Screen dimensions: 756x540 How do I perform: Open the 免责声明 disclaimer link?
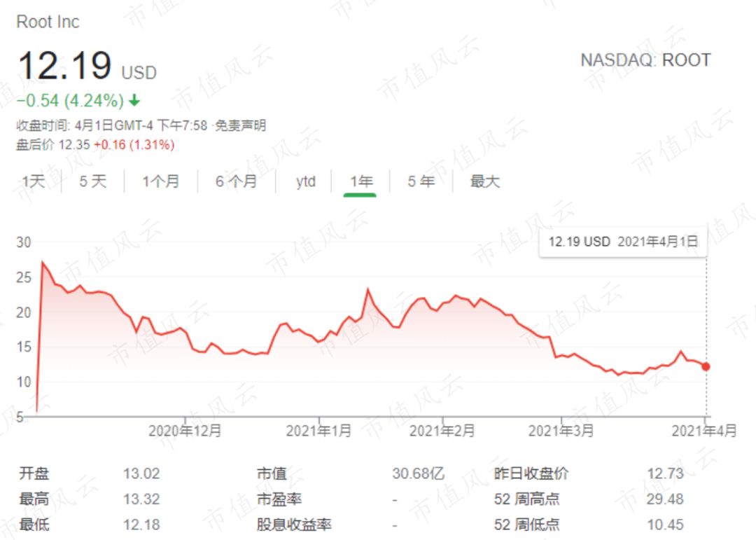point(240,125)
